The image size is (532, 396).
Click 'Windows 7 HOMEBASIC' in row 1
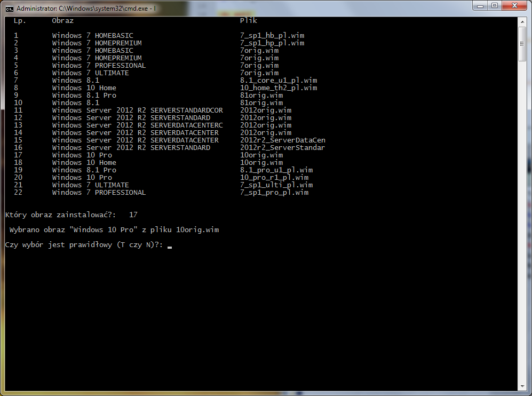(93, 36)
